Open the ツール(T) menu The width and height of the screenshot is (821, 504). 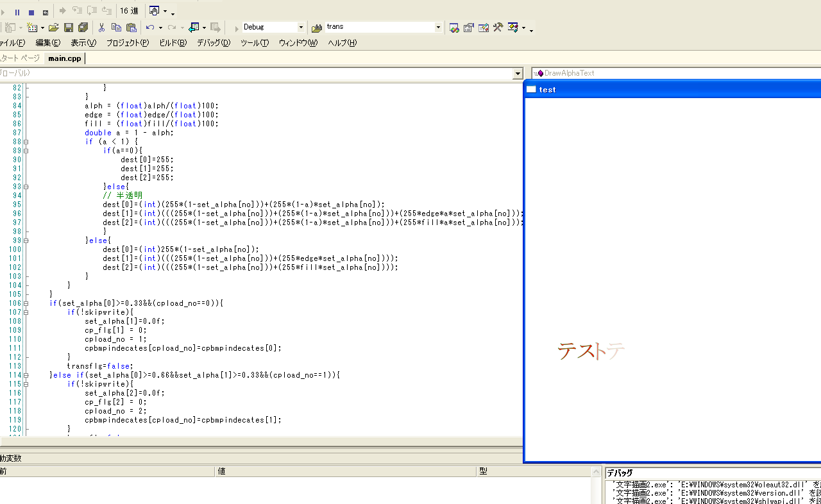(x=255, y=43)
